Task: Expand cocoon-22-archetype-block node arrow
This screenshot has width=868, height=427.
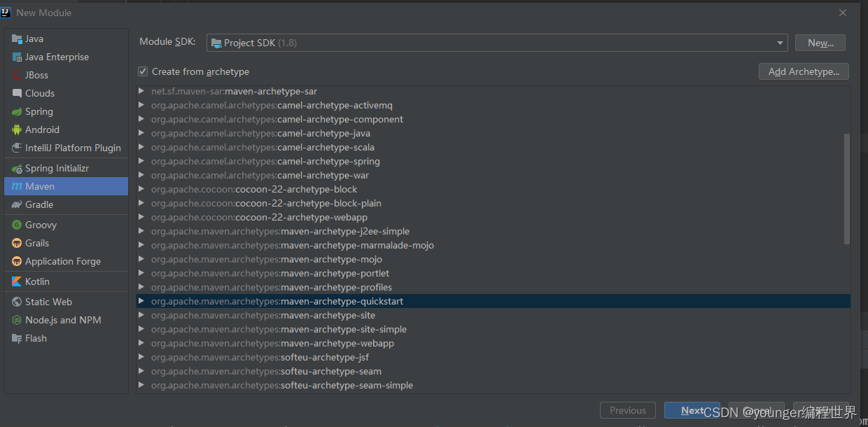Action: [141, 189]
